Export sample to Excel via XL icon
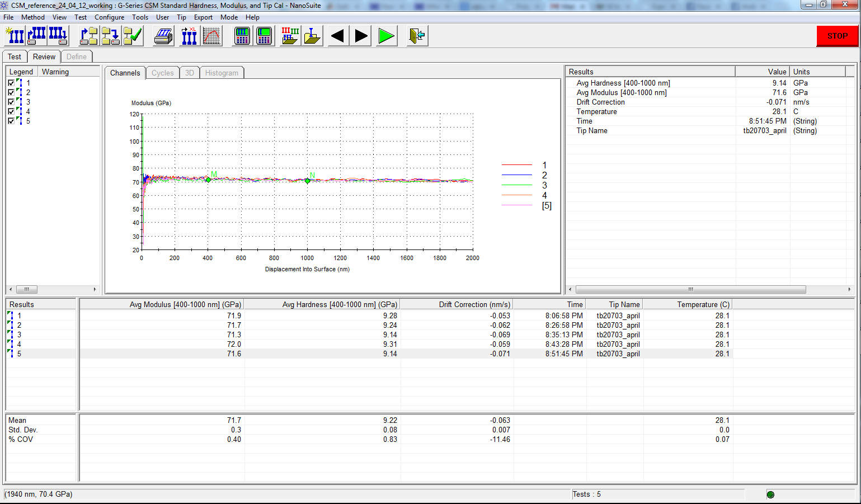 click(189, 36)
